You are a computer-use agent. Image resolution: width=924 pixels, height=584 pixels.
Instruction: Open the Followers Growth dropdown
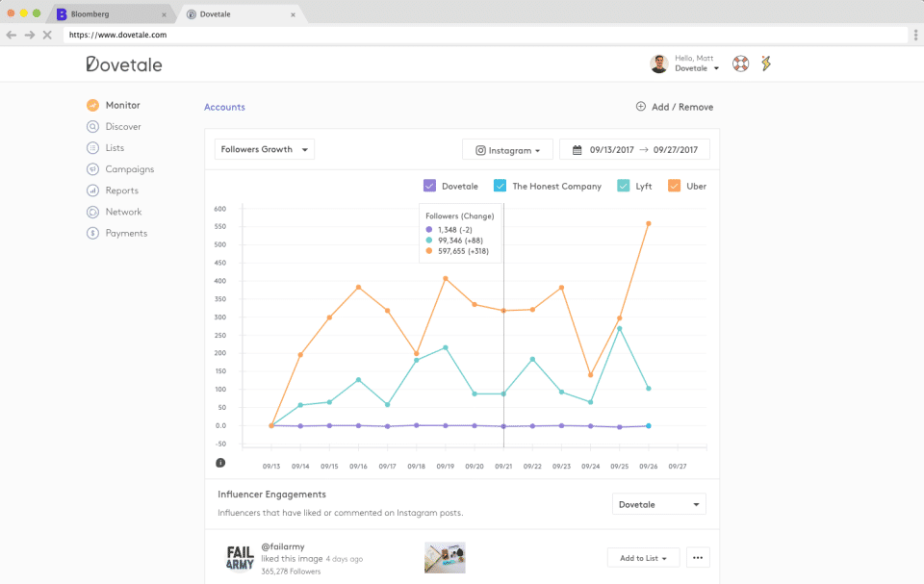[265, 150]
